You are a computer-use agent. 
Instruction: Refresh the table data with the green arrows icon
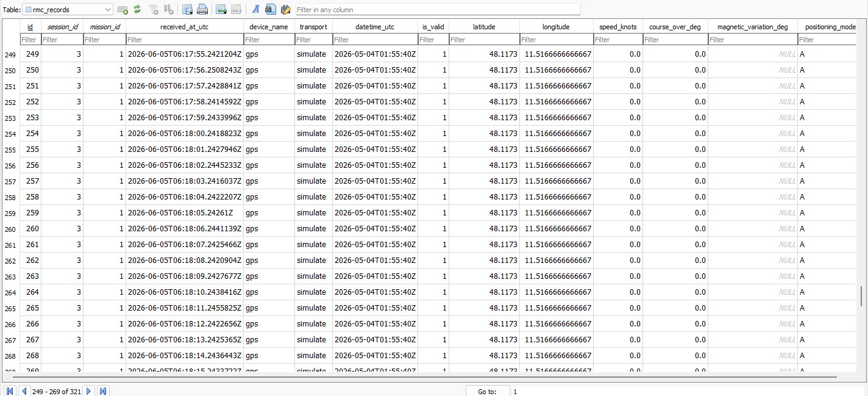[137, 10]
